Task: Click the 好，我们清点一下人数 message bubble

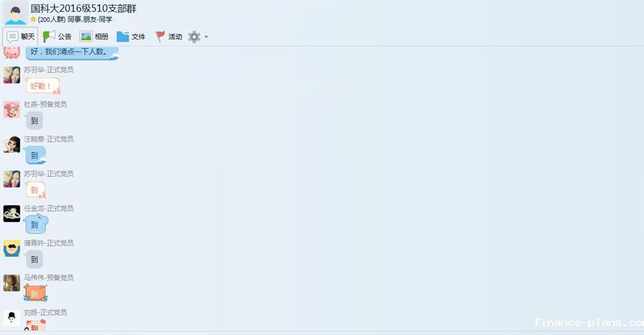Action: point(72,52)
